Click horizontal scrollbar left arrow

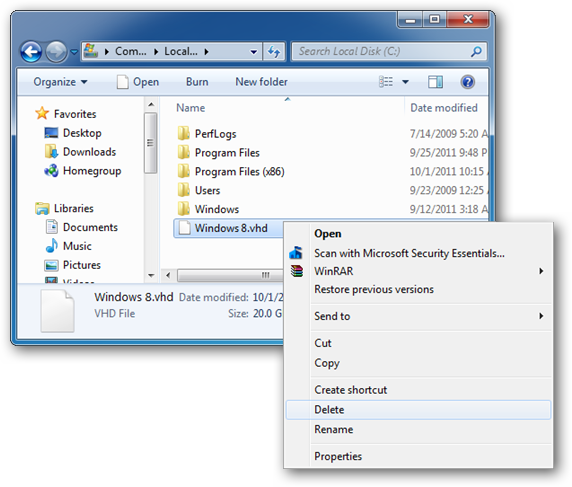pos(168,275)
